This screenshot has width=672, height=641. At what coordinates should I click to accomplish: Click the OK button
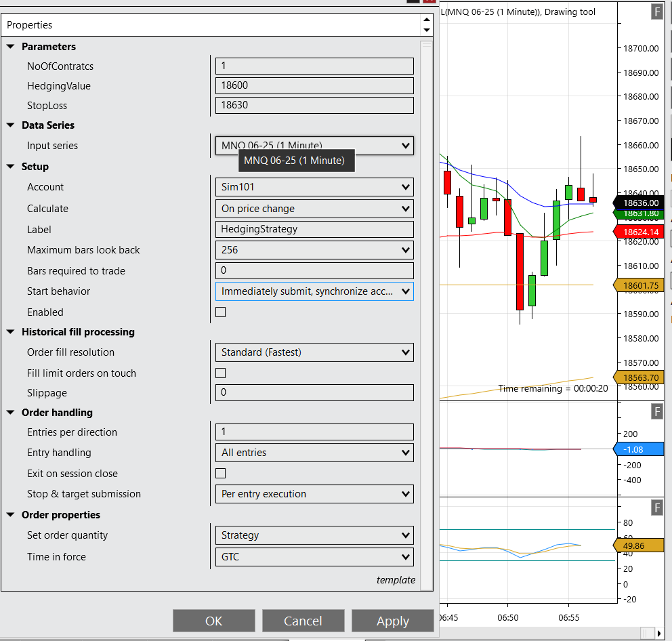click(x=214, y=621)
